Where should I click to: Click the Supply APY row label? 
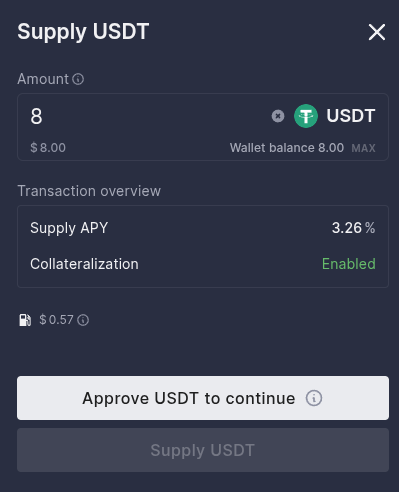[69, 228]
